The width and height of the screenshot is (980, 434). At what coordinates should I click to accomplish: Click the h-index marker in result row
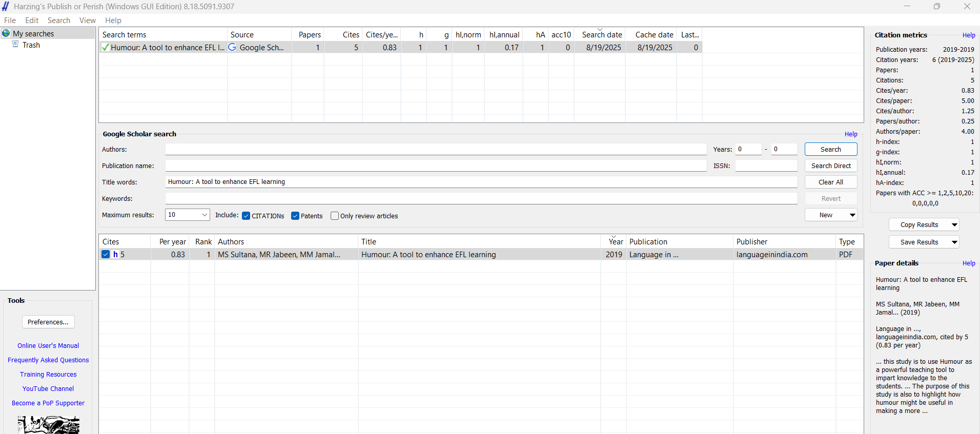click(x=115, y=254)
